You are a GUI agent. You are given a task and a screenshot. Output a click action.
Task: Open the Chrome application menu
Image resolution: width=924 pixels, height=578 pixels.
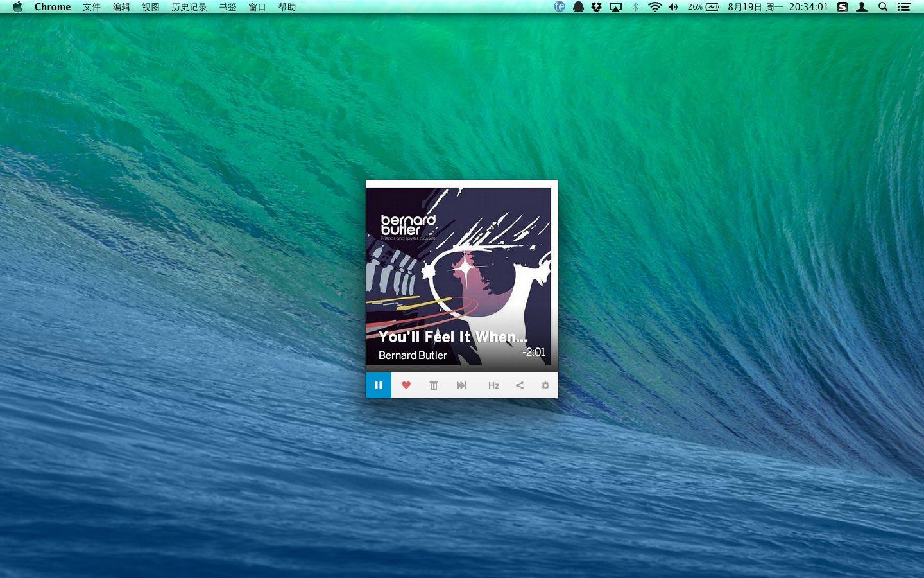53,7
